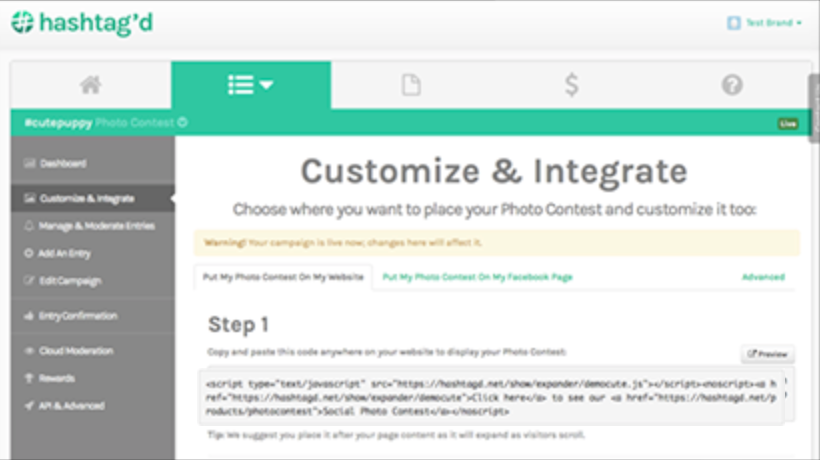Click the Step 1 heading

point(238,325)
